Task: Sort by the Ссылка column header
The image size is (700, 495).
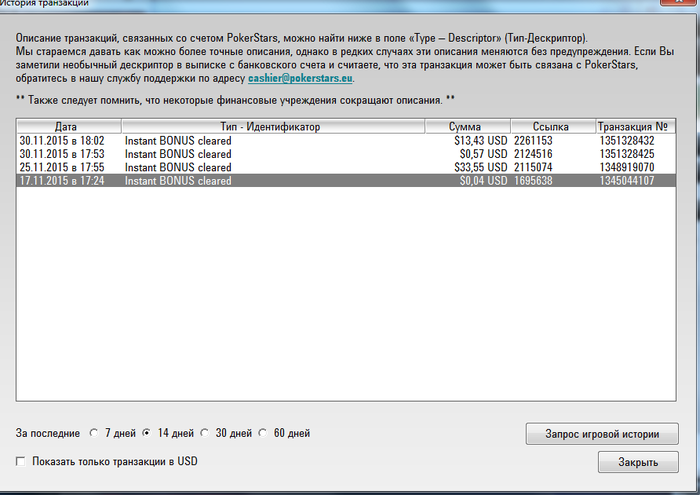Action: pyautogui.click(x=553, y=126)
